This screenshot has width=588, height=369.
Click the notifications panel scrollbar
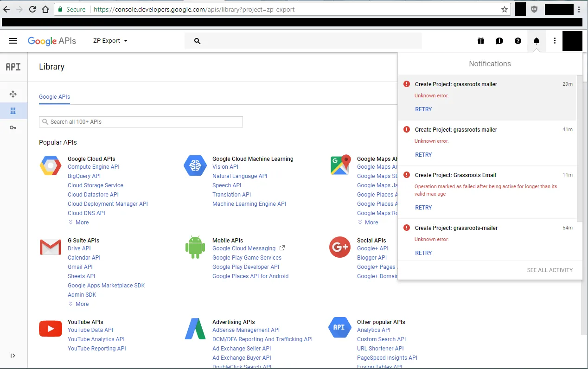point(580,148)
